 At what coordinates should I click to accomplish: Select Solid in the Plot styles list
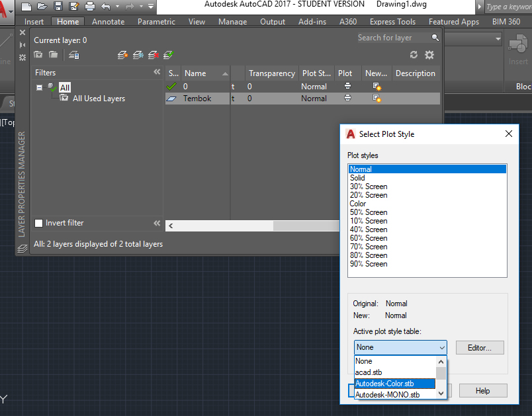point(427,178)
